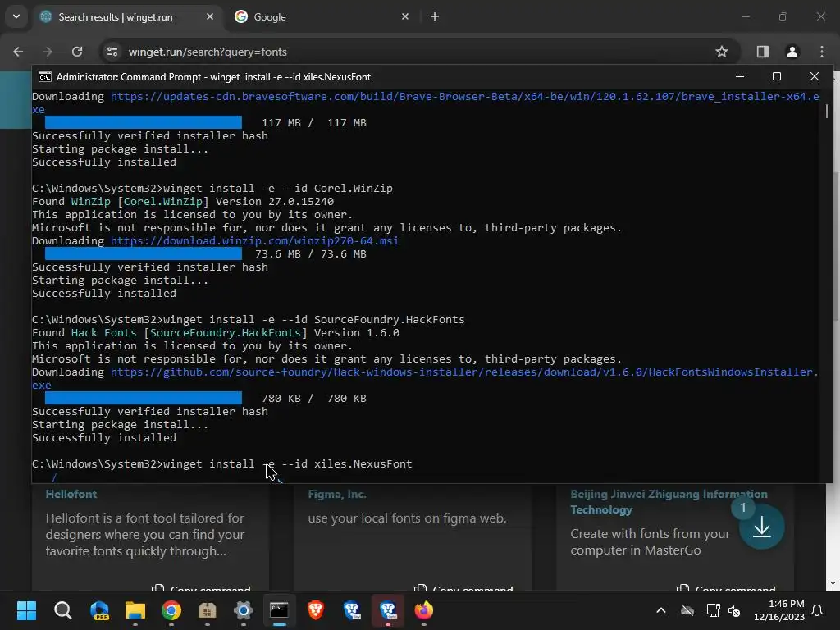Open the Chrome tab search chevron
Screen dimensions: 840x630
click(16, 16)
